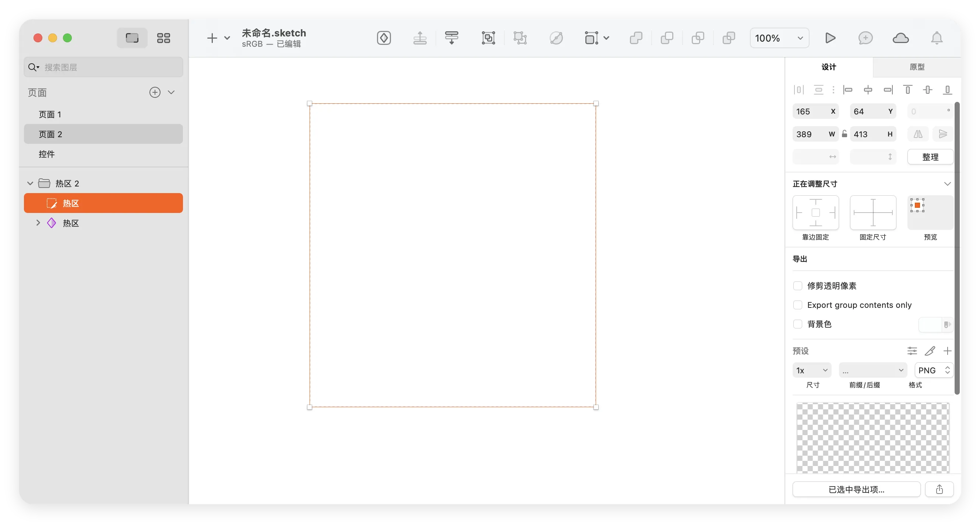Click the 整理 button in the inspector
This screenshot has width=980, height=523.
pyautogui.click(x=930, y=157)
